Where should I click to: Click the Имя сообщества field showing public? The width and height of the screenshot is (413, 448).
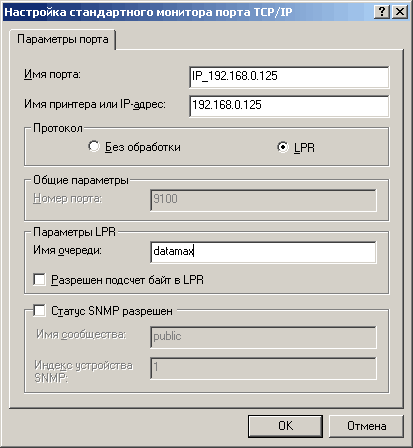click(x=263, y=337)
